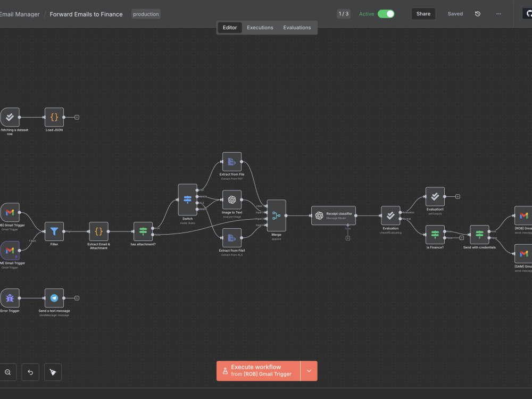Click the Share button
The height and width of the screenshot is (399, 532).
click(423, 14)
